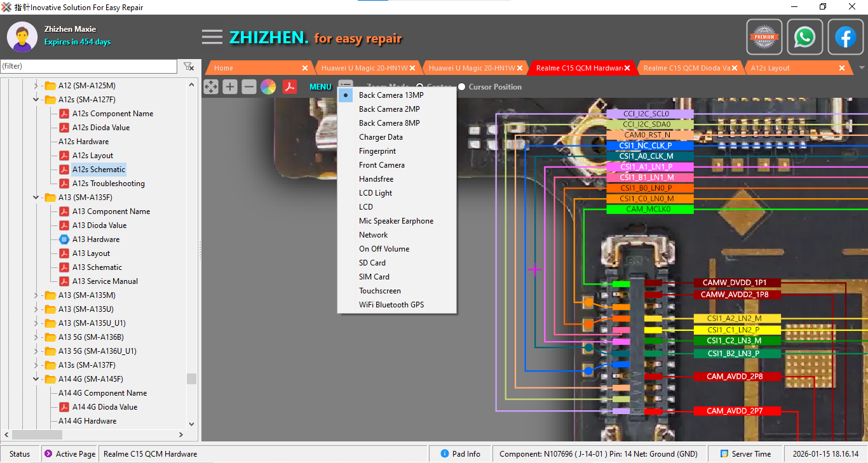Expand the A13 (SM-A135M) folder

point(36,295)
